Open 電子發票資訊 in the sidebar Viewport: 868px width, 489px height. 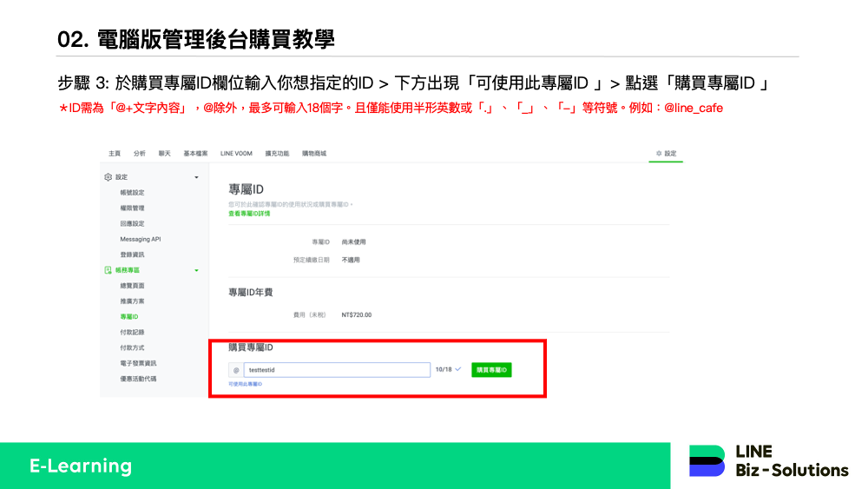point(138,363)
